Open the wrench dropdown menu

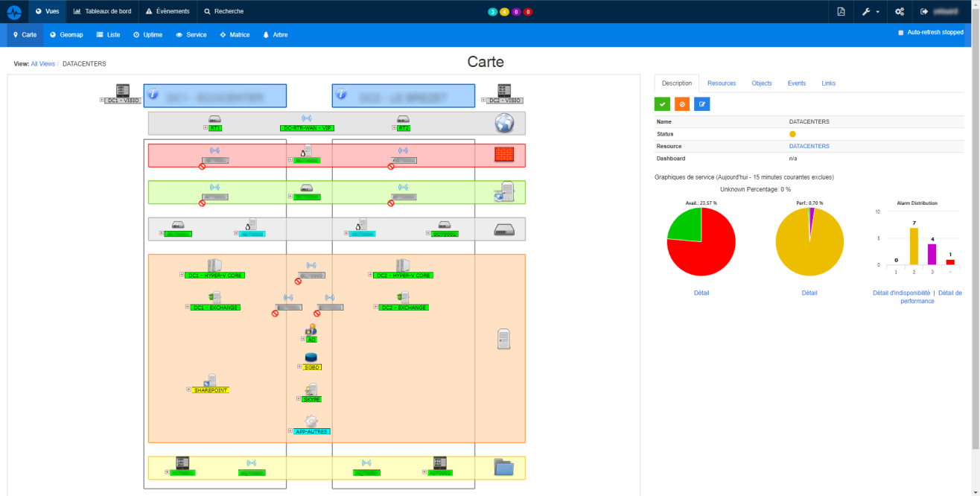(x=870, y=12)
